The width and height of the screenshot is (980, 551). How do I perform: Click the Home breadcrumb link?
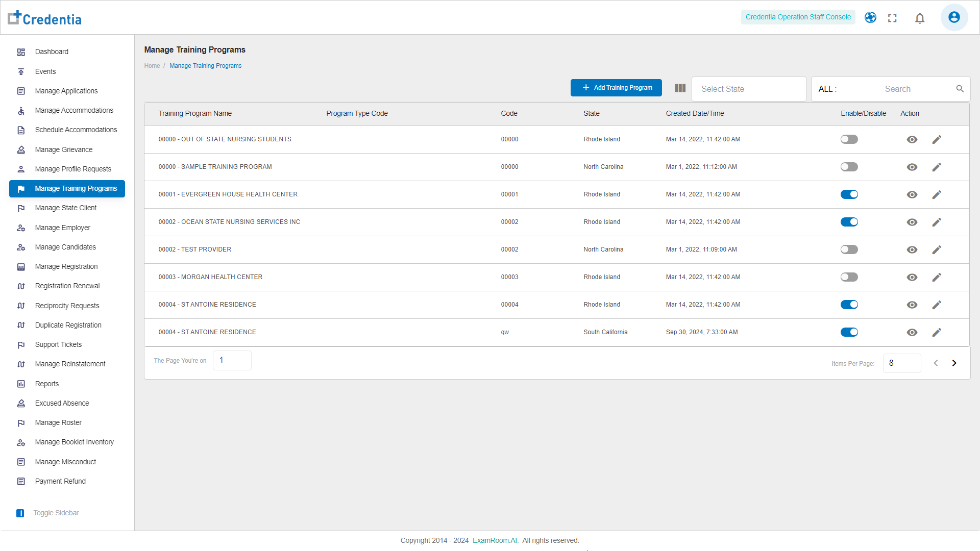point(152,66)
